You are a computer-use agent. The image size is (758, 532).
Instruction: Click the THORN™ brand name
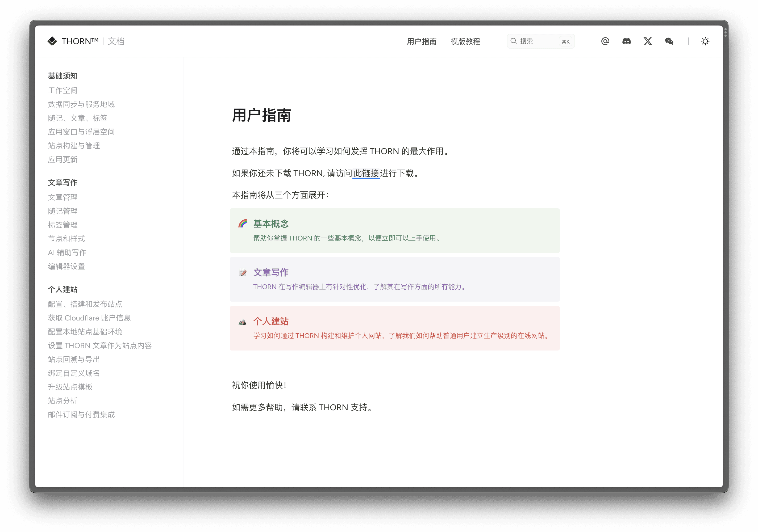(x=80, y=41)
